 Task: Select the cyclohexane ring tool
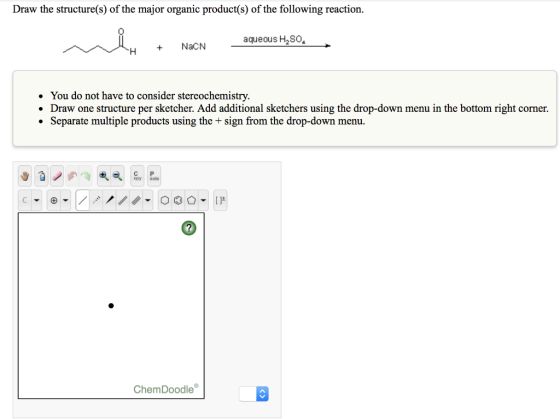(164, 200)
